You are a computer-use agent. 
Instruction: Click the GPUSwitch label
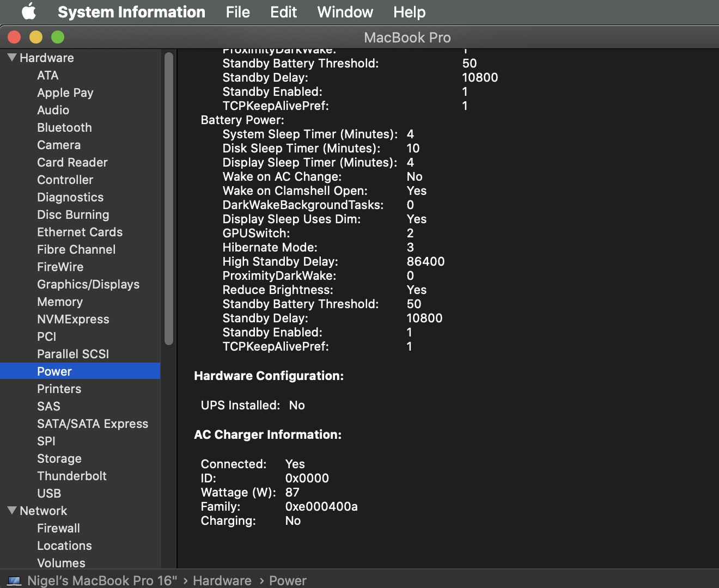256,233
